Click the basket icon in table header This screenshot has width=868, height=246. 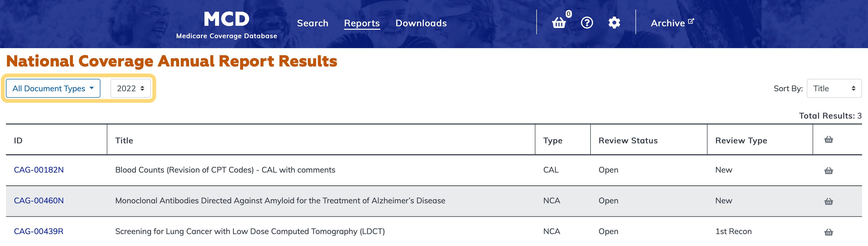(x=828, y=140)
